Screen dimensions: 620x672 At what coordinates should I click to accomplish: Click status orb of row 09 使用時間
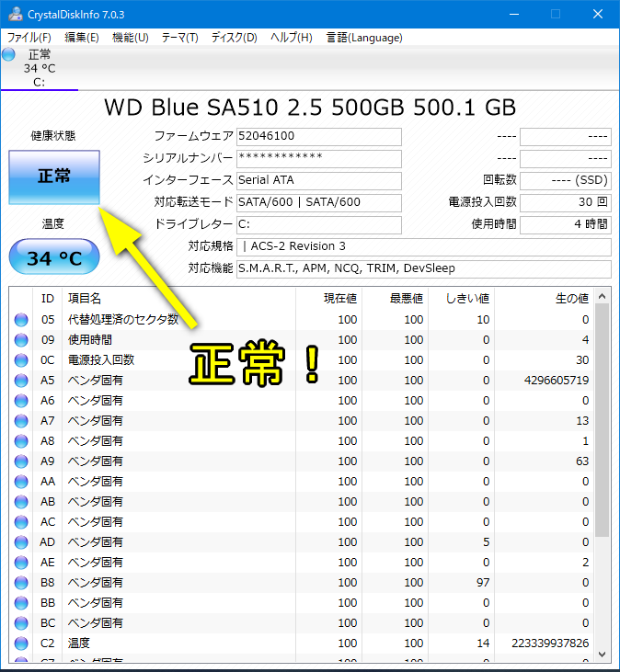(21, 340)
